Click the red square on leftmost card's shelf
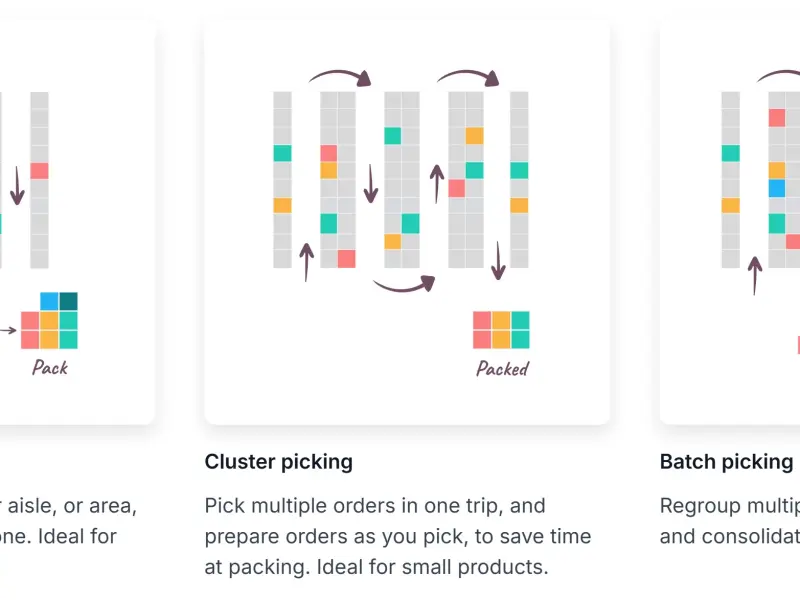Image resolution: width=800 pixels, height=600 pixels. [39, 171]
